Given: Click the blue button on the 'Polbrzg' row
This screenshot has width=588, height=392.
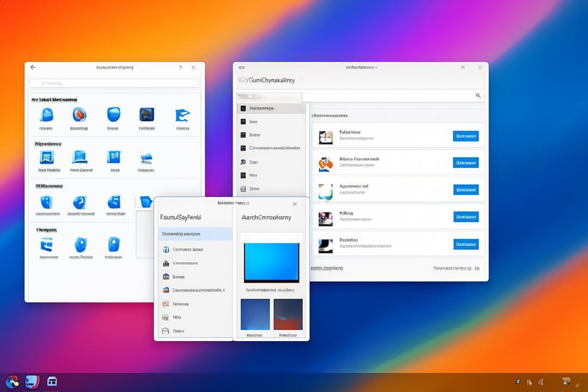Looking at the screenshot, I should [465, 217].
